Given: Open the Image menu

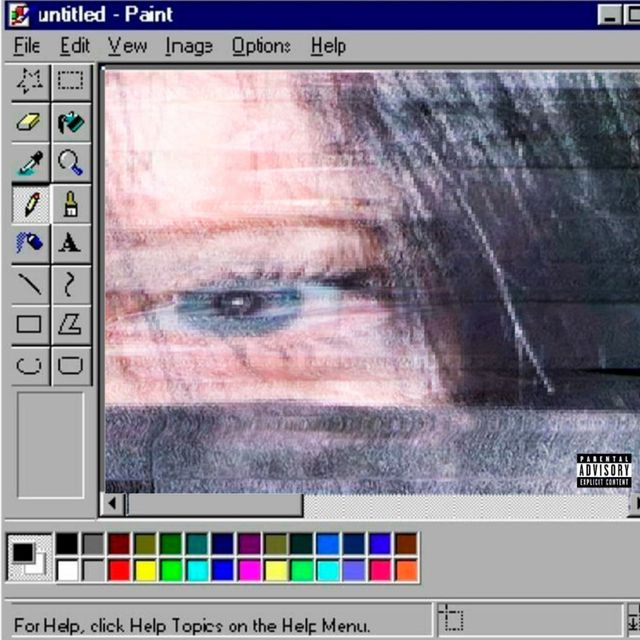Looking at the screenshot, I should point(189,46).
